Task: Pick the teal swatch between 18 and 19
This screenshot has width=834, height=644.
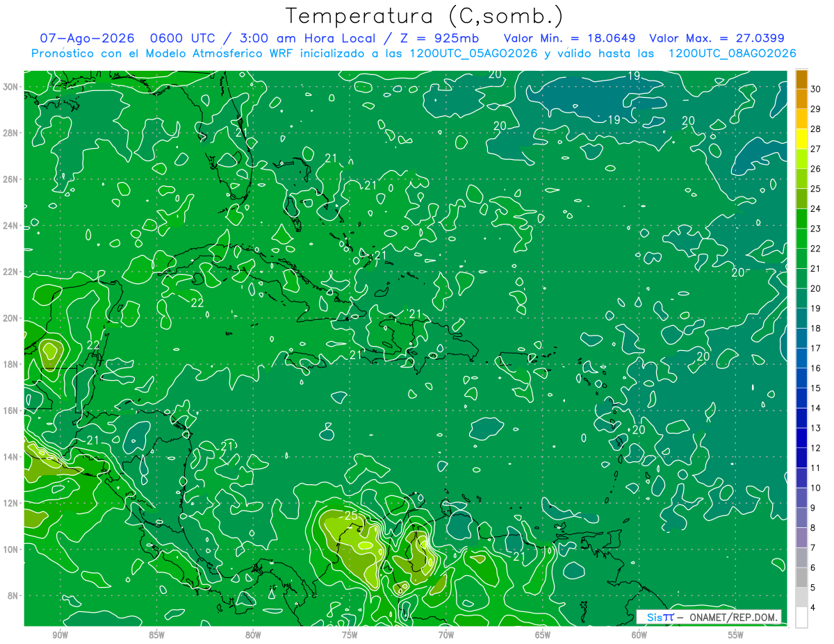Action: 801,318
